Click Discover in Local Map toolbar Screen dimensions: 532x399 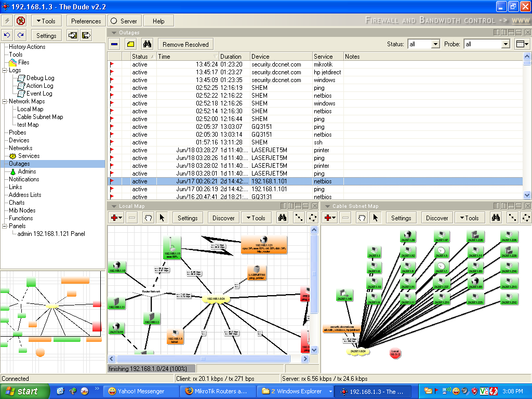(x=223, y=218)
